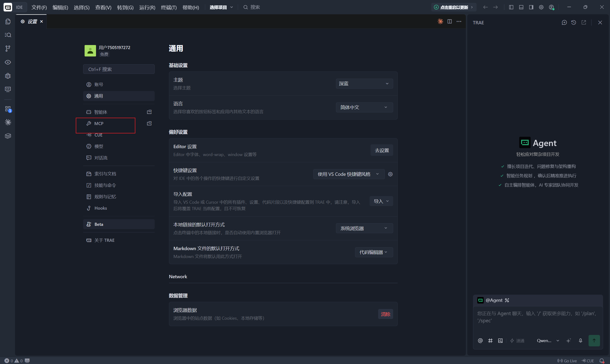The width and height of the screenshot is (610, 364).
Task: Click the 去设置 button for Editor settings
Action: (x=382, y=150)
